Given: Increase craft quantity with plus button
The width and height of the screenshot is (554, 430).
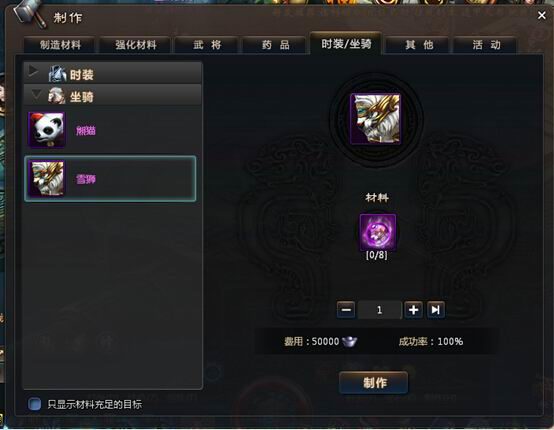Looking at the screenshot, I should point(413,310).
